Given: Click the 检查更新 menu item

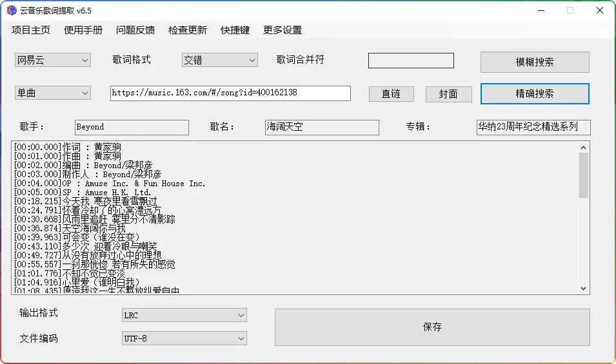Looking at the screenshot, I should pyautogui.click(x=188, y=30).
